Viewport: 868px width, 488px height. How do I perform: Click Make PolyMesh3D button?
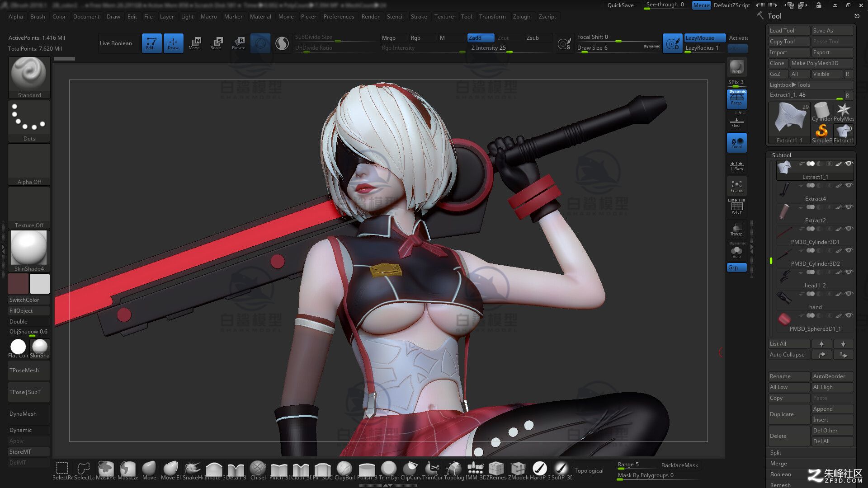pyautogui.click(x=821, y=63)
